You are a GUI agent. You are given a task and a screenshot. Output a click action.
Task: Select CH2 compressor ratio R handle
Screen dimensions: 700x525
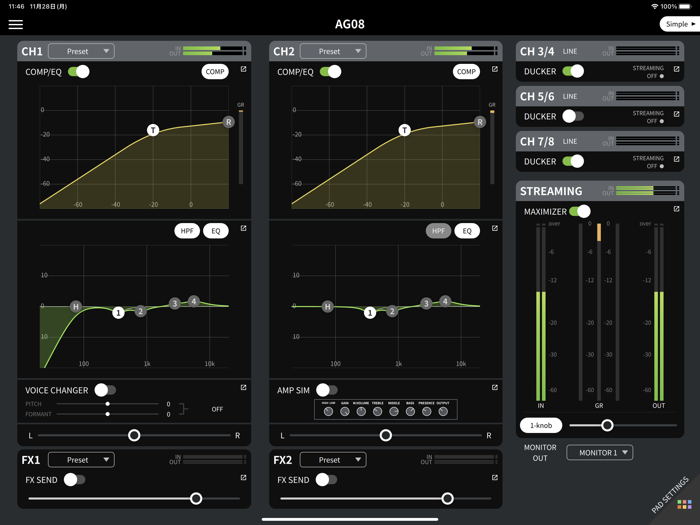click(x=480, y=122)
